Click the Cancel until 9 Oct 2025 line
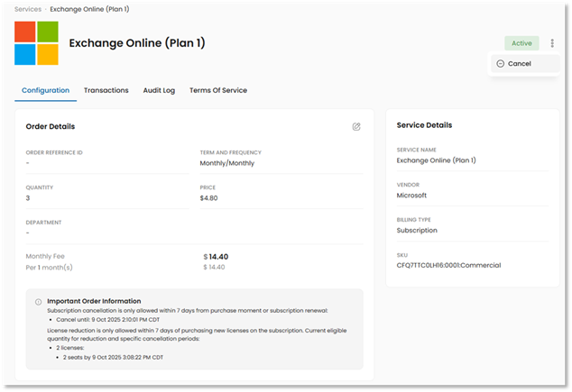This screenshot has width=572, height=392. coord(108,320)
